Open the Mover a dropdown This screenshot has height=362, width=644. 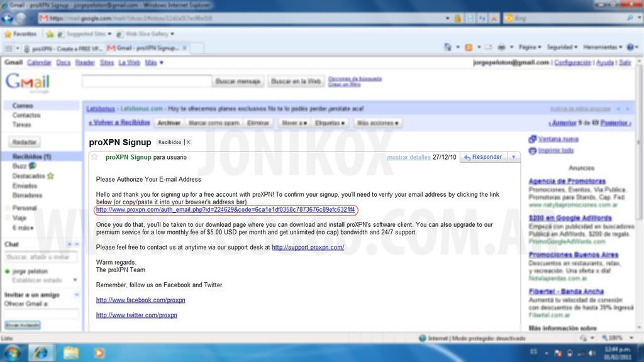pos(294,123)
